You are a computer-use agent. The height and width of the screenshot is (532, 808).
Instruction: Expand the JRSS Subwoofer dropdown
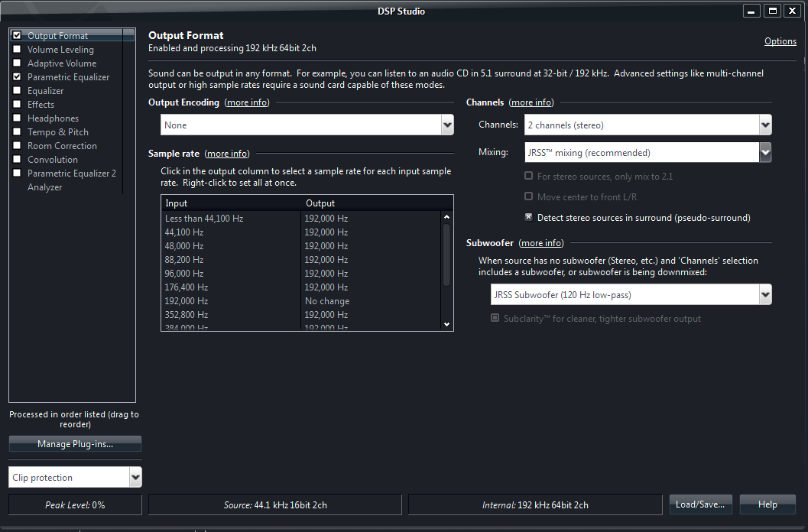764,295
